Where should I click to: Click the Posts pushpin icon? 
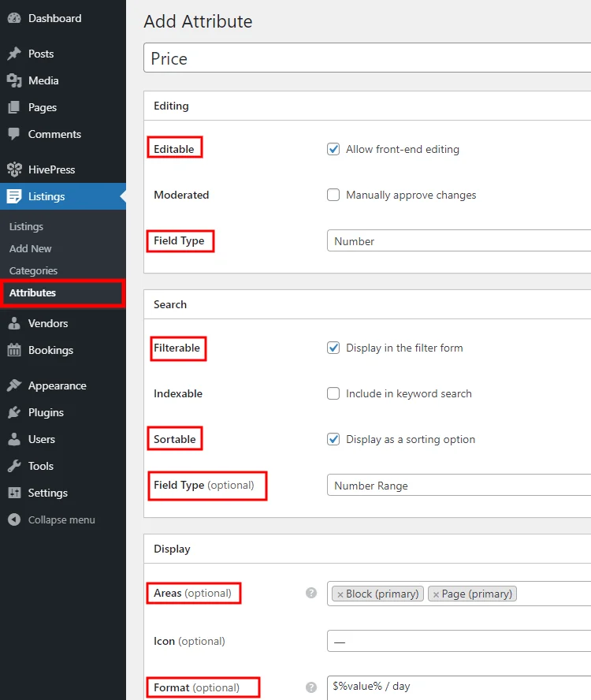tap(14, 54)
